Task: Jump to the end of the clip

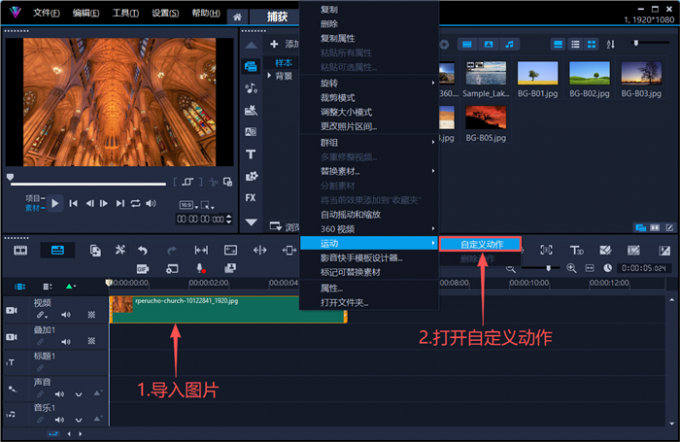Action: 120,203
